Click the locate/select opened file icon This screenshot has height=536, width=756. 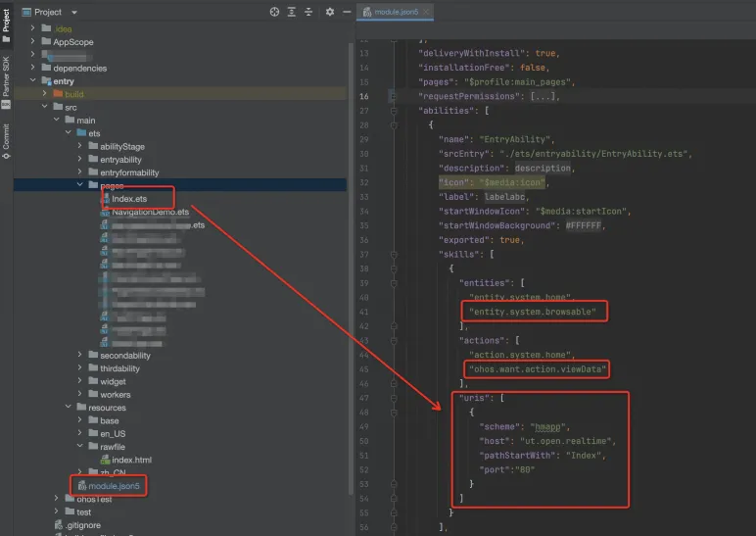click(274, 12)
